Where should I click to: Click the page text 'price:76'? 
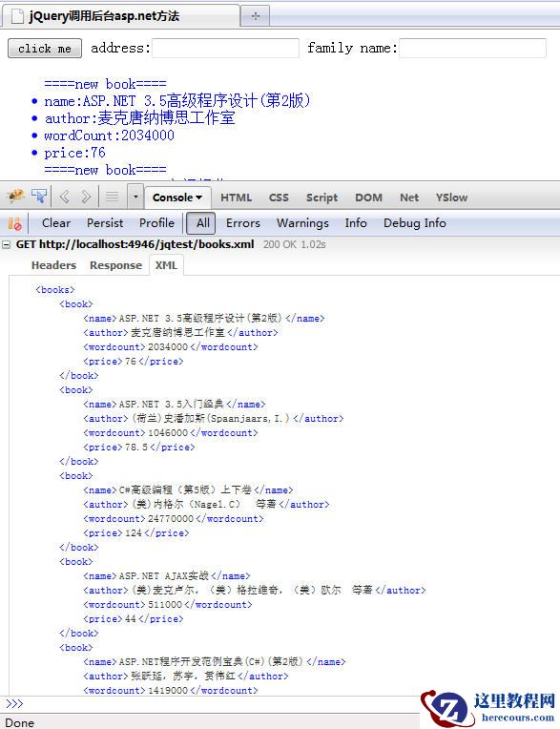pyautogui.click(x=74, y=153)
